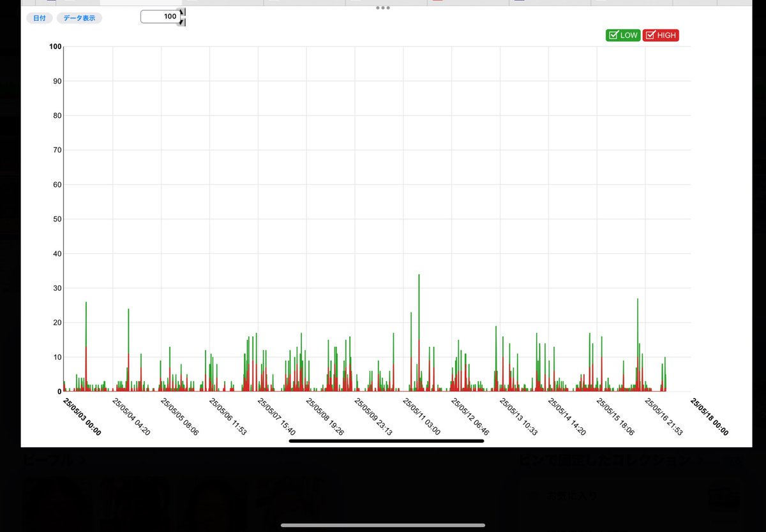Click y-axis label 70
This screenshot has width=766, height=532.
pyautogui.click(x=57, y=150)
